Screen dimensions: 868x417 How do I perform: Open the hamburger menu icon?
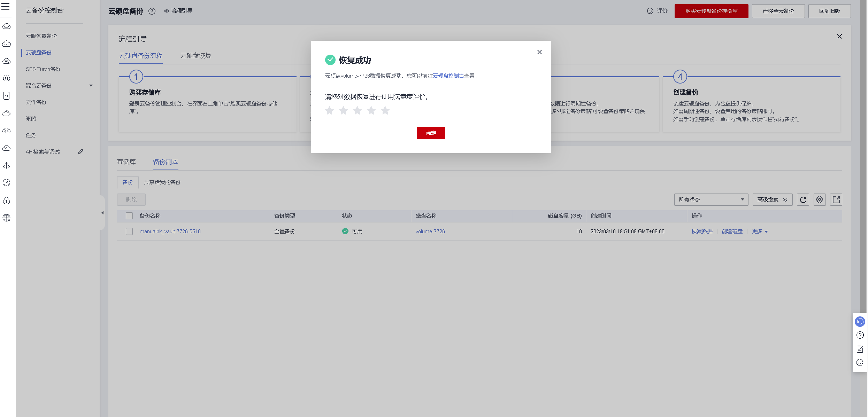point(6,7)
